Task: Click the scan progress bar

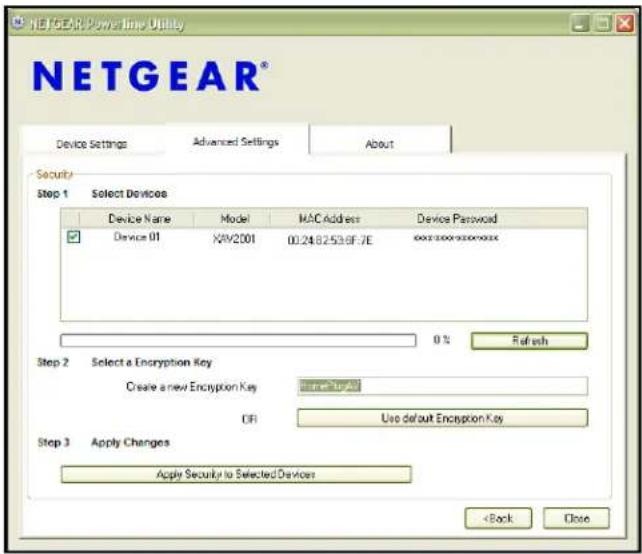Action: point(238,340)
